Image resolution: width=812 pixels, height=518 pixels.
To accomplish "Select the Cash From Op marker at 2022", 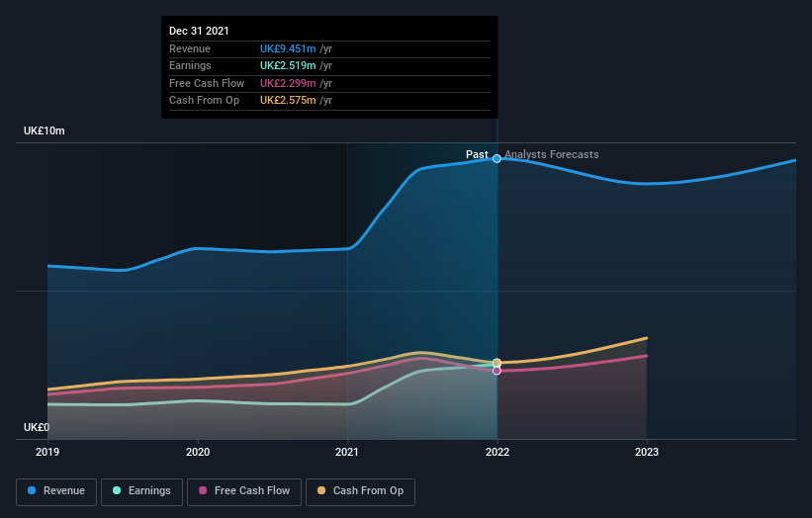I will pos(496,363).
